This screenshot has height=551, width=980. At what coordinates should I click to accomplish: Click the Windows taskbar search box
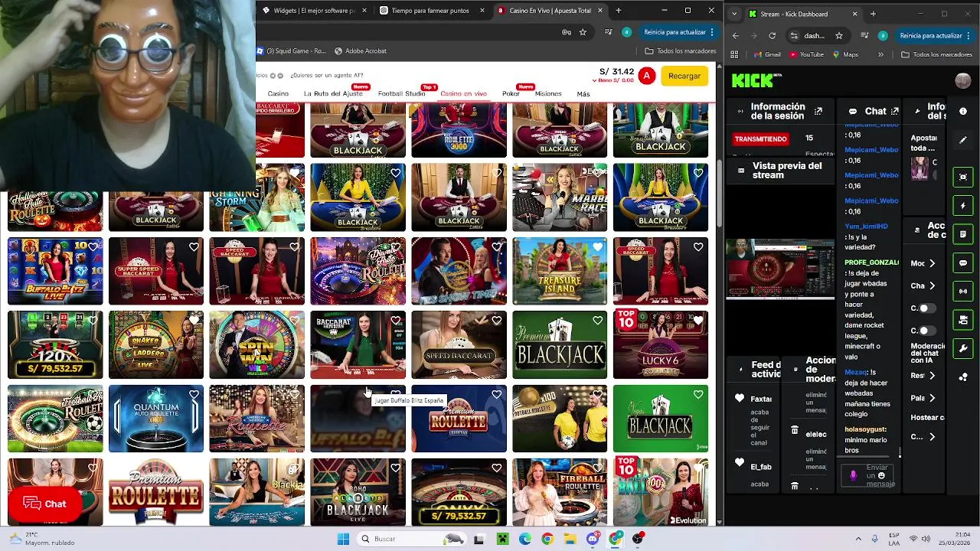pos(413,539)
